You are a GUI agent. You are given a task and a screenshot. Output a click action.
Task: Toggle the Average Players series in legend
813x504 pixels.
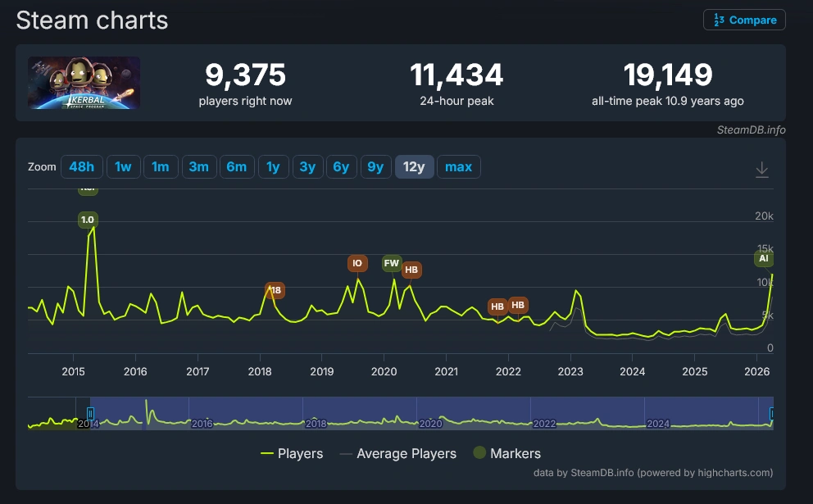(398, 454)
